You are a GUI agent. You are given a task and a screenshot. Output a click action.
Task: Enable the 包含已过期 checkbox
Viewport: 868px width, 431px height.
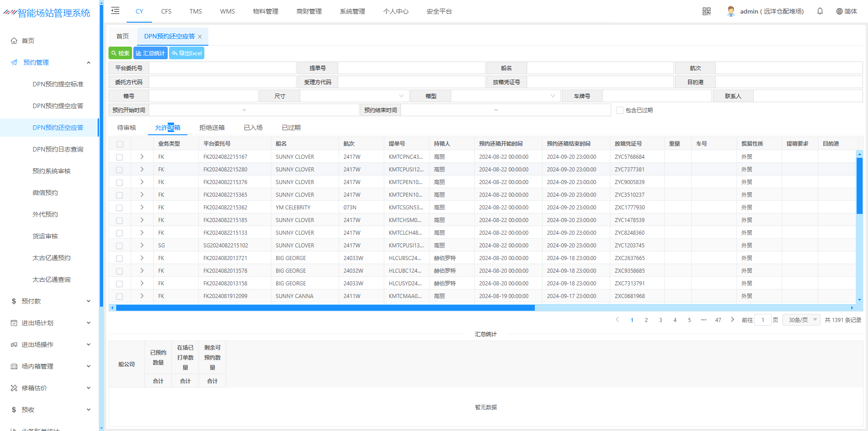pyautogui.click(x=620, y=110)
